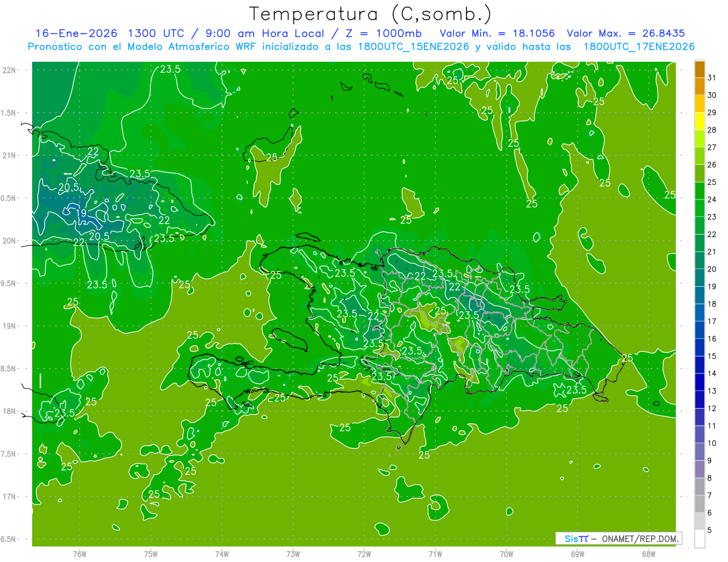Image resolution: width=728 pixels, height=562 pixels.
Task: Click the '19' contour label over eastern Cuba
Action: pyautogui.click(x=81, y=213)
